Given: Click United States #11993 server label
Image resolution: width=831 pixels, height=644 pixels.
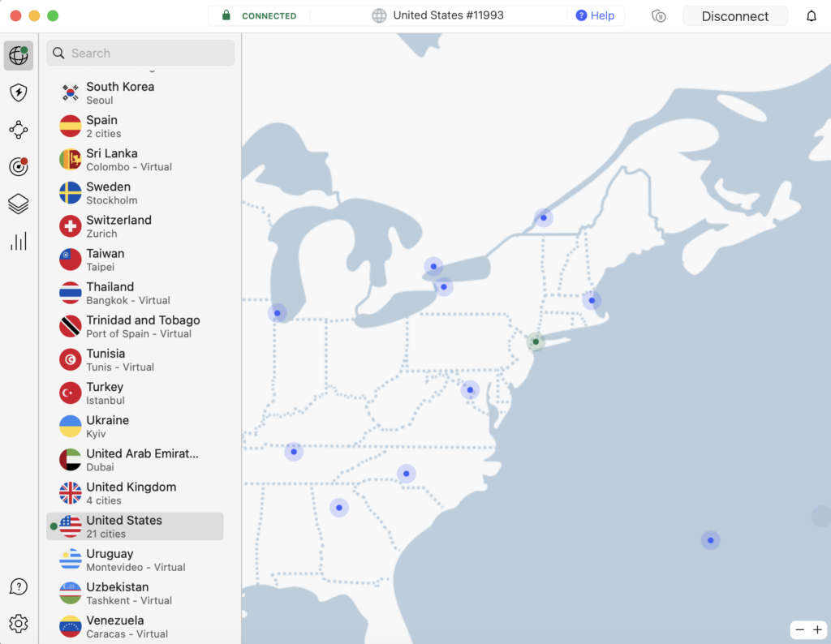Looking at the screenshot, I should tap(448, 15).
